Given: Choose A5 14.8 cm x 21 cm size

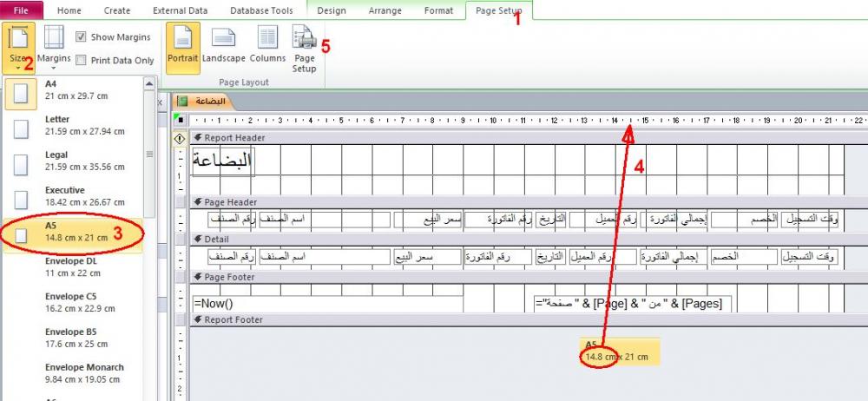Looking at the screenshot, I should coord(73,235).
